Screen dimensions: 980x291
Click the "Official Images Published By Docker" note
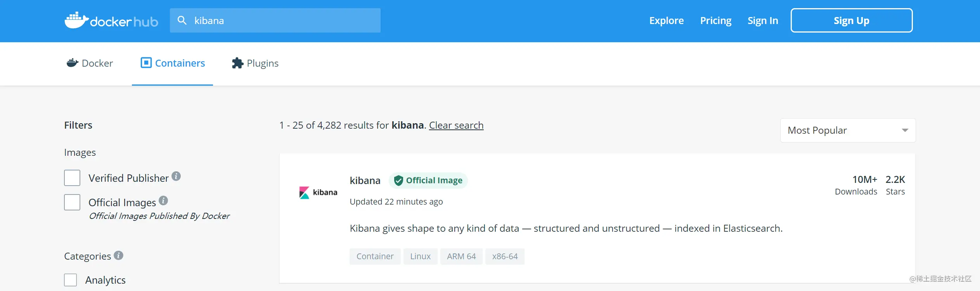(x=159, y=216)
